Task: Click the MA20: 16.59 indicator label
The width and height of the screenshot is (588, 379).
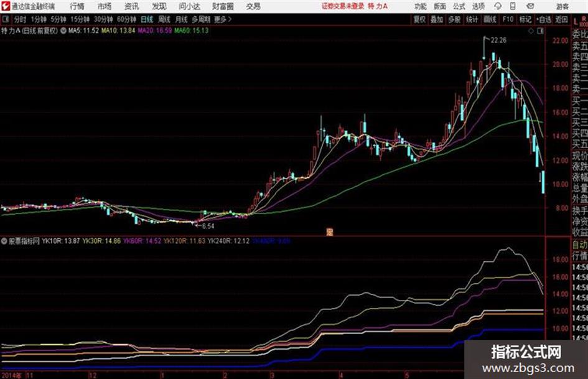Action: pos(155,30)
